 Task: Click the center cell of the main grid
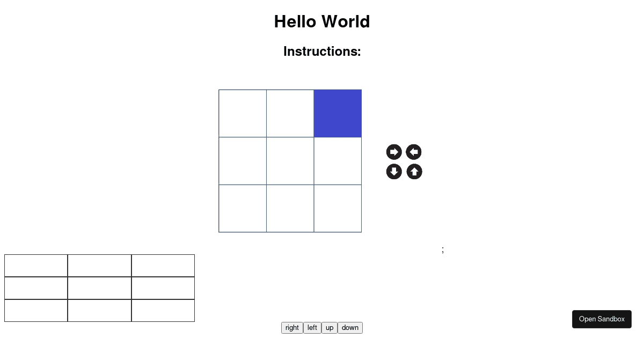[290, 160]
